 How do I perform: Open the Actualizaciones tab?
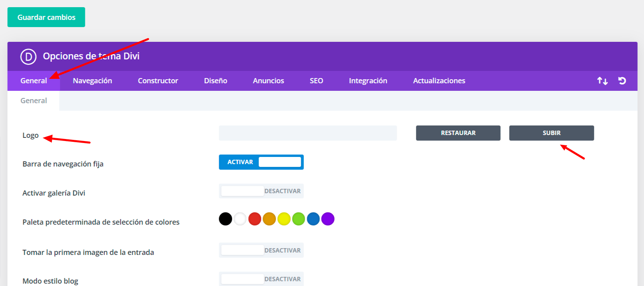[x=439, y=81]
